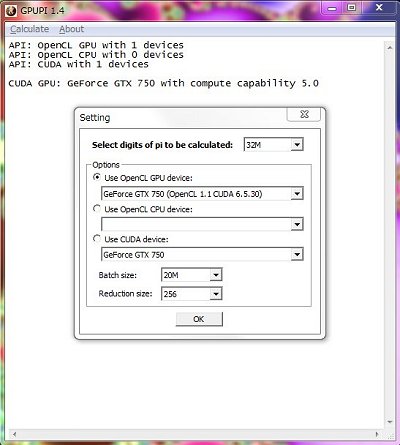This screenshot has width=400, height=445.
Task: Select Use OpenCL CPU device radio button
Action: click(x=96, y=209)
